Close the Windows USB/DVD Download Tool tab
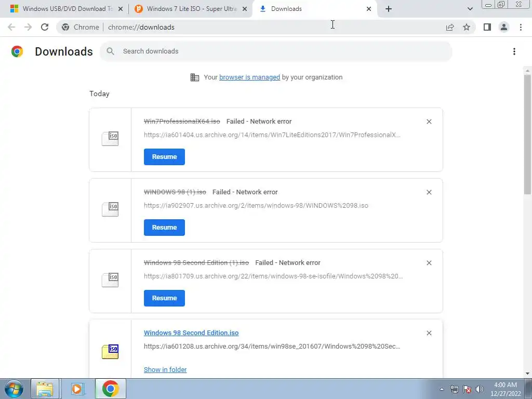 pyautogui.click(x=121, y=9)
